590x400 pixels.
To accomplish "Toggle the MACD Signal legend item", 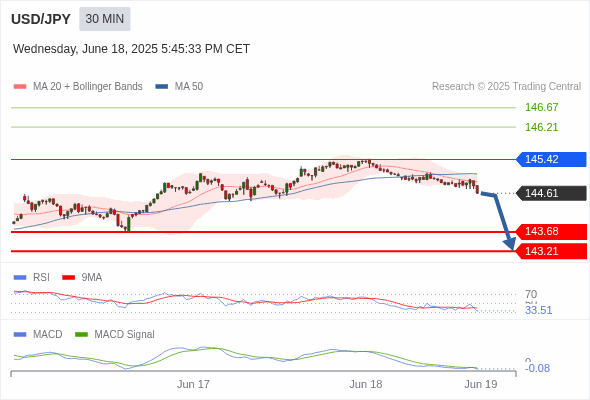I will coord(115,334).
